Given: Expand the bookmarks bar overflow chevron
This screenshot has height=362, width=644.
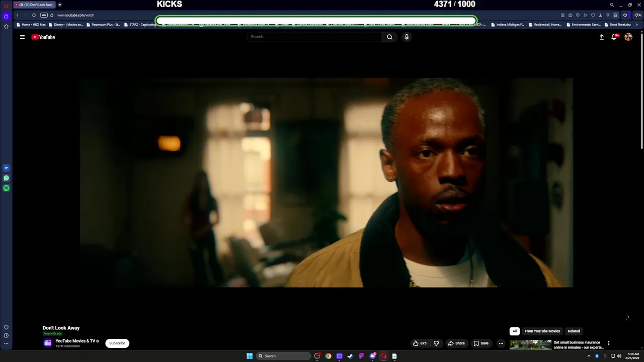Looking at the screenshot, I should click(637, 25).
